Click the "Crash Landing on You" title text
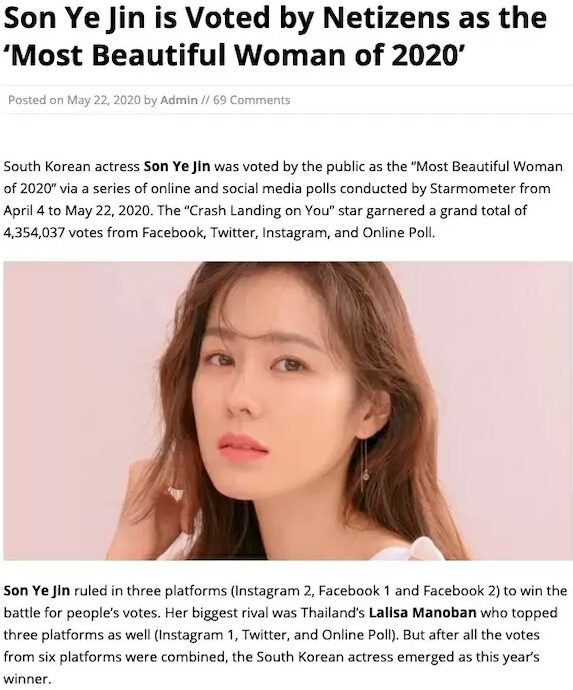This screenshot has height=690, width=573. tap(259, 211)
